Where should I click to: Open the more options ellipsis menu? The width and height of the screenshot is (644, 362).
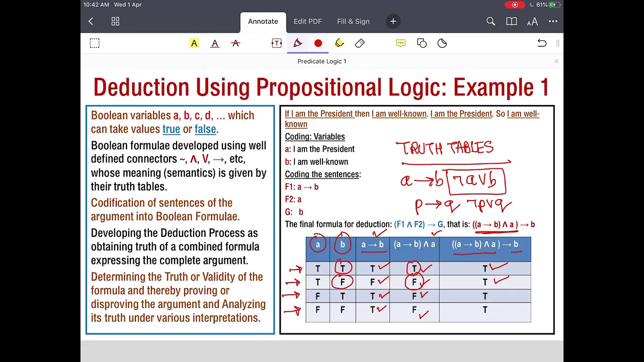click(553, 21)
